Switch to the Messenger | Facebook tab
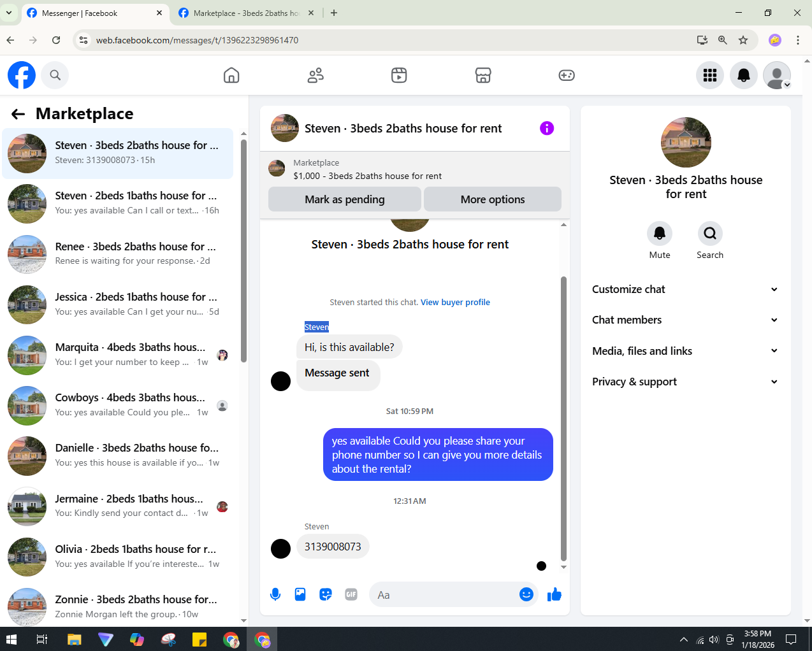The image size is (812, 651). 96,13
